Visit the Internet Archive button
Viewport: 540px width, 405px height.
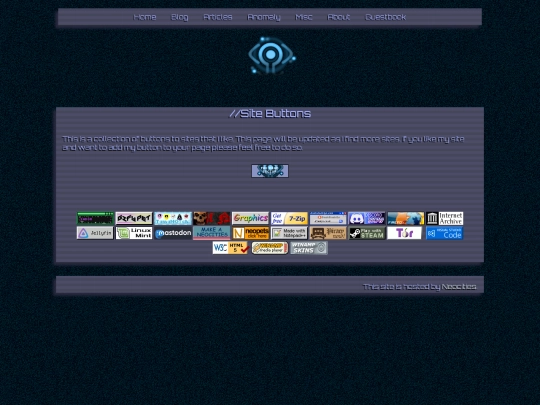point(445,218)
